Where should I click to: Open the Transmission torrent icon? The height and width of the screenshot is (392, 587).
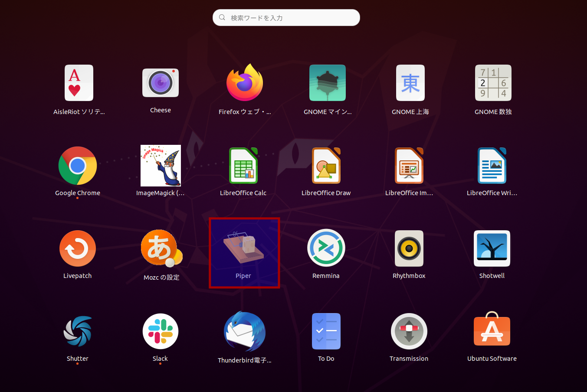coord(409,331)
